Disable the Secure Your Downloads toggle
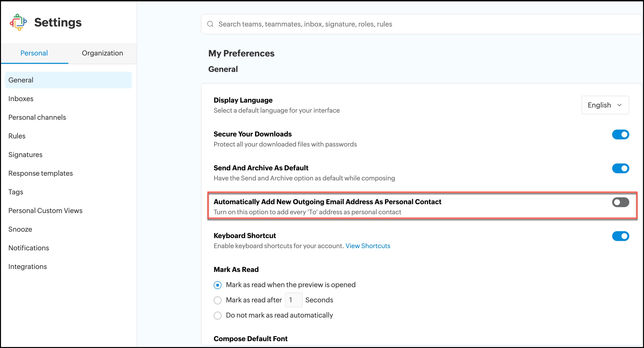Screen dimensions: 644x348 (x=620, y=135)
